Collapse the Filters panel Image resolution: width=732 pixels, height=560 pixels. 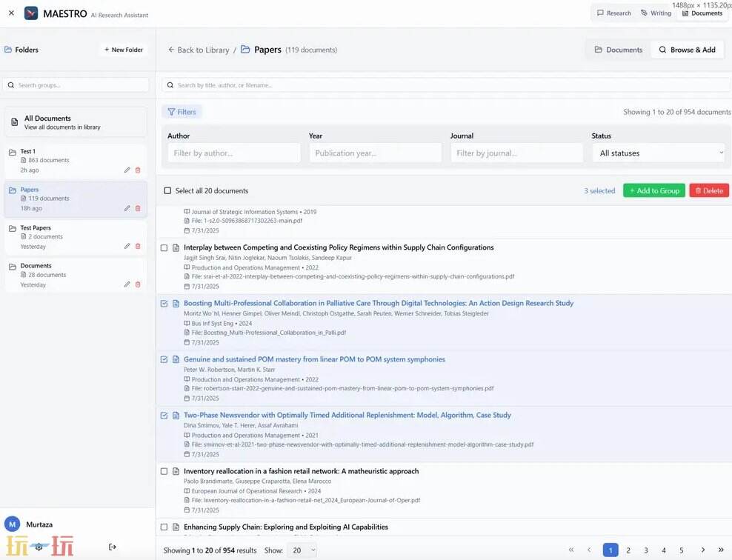tap(182, 112)
